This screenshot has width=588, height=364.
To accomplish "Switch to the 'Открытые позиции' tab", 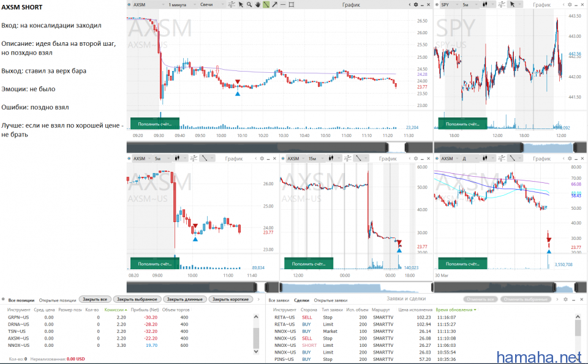I will pos(58,300).
